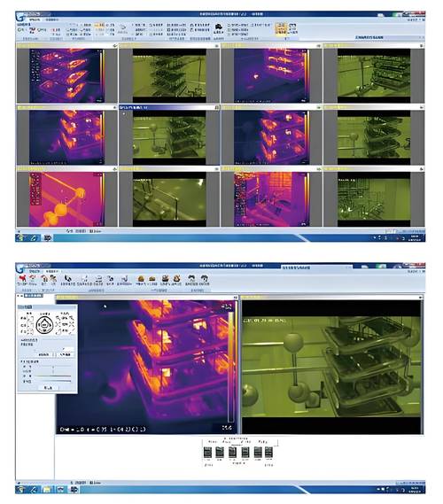Image resolution: width=443 pixels, height=504 pixels.
Task: Toggle the pin icon on first thermal pane header
Action: pyautogui.click(x=115, y=46)
